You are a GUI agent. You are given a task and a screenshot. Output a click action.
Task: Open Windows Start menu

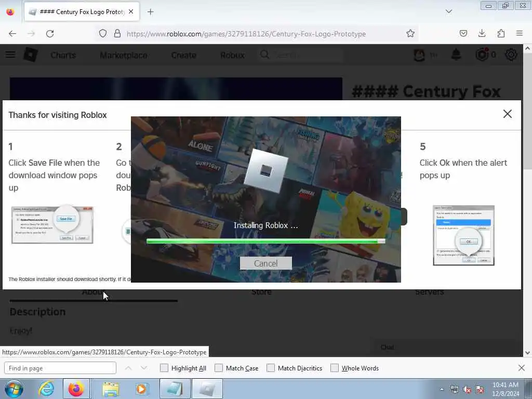pyautogui.click(x=14, y=389)
